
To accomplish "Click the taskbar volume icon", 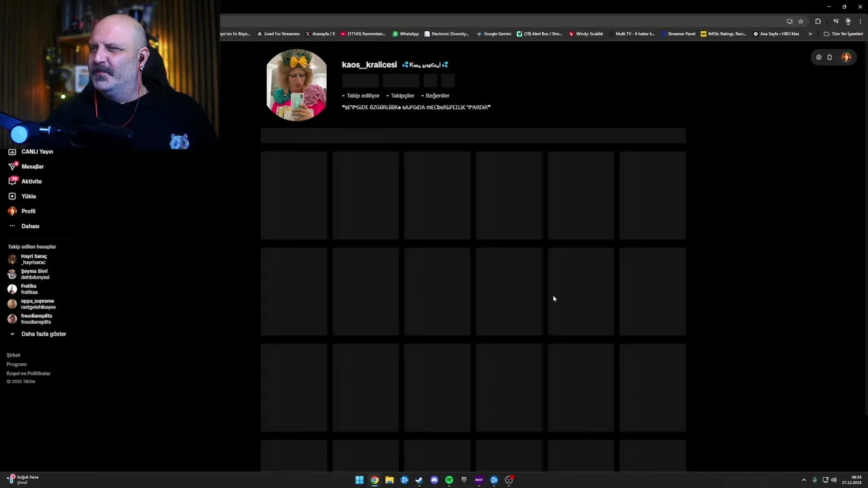I will (833, 480).
